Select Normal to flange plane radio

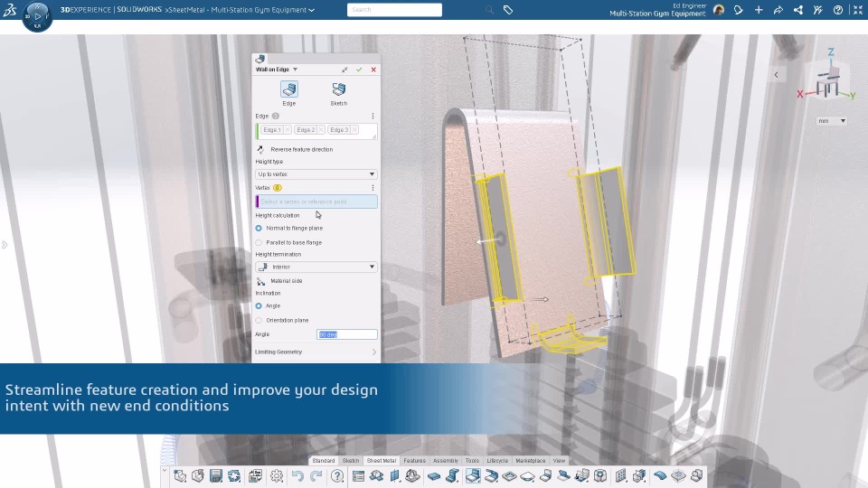pos(259,228)
